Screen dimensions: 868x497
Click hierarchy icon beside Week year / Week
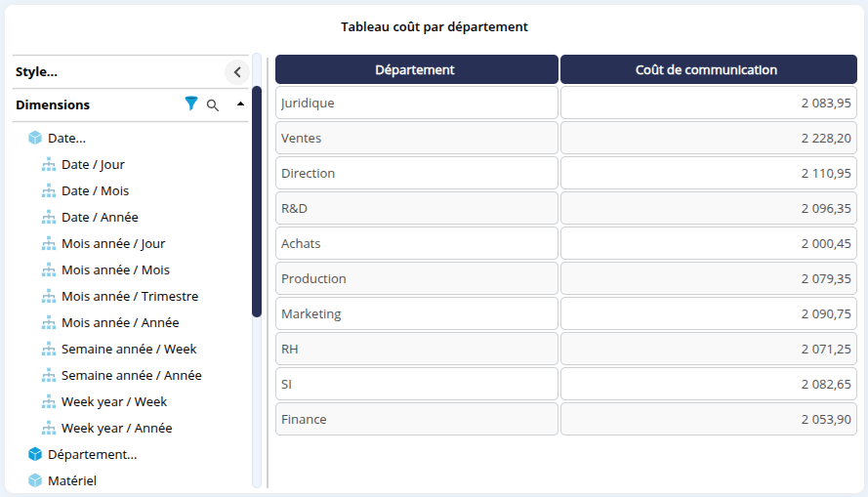[49, 402]
